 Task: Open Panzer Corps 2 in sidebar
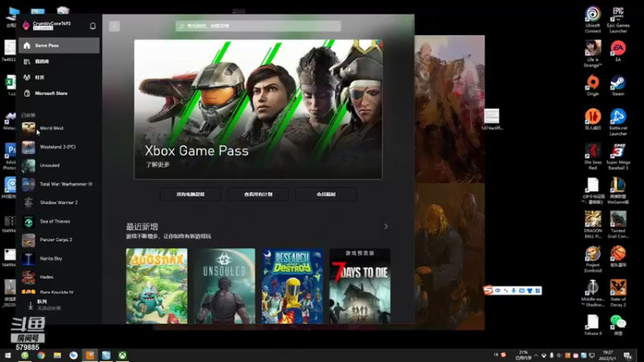coord(59,240)
